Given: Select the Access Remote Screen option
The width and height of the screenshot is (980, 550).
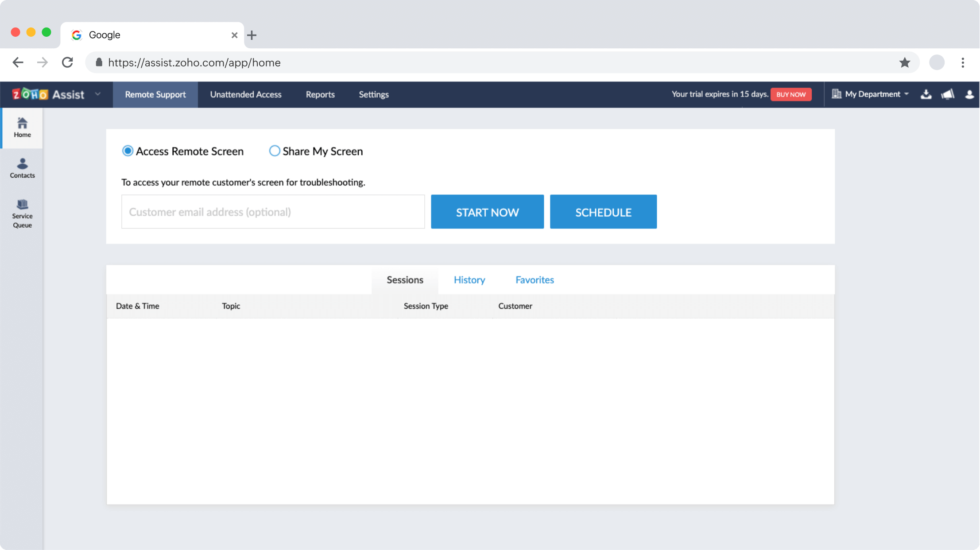Looking at the screenshot, I should click(x=128, y=151).
